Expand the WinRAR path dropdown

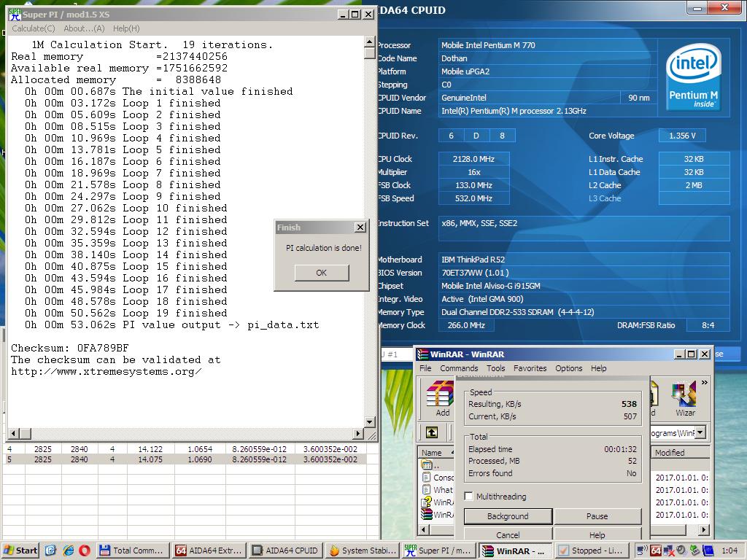(700, 432)
